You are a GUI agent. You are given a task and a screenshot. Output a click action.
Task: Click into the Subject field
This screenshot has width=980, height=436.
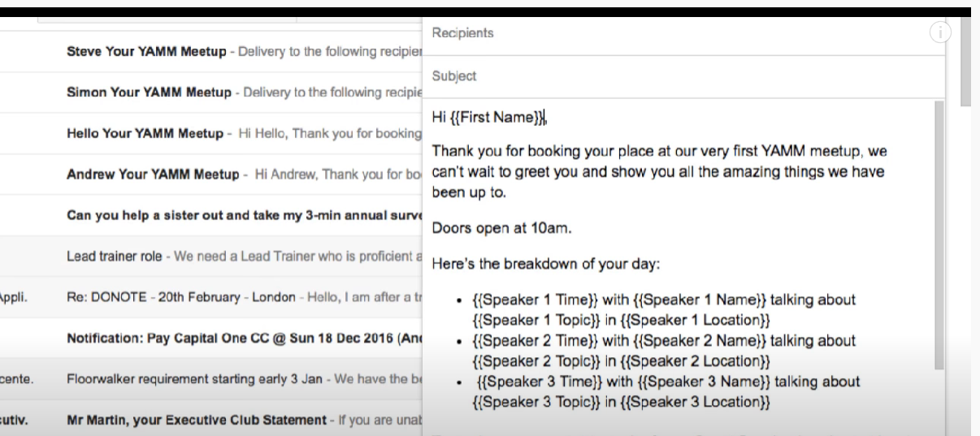(x=683, y=76)
